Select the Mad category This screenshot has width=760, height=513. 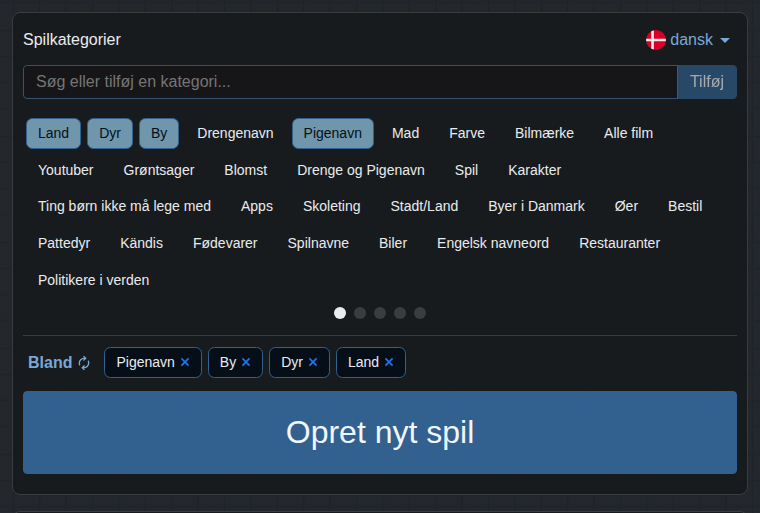pos(405,133)
